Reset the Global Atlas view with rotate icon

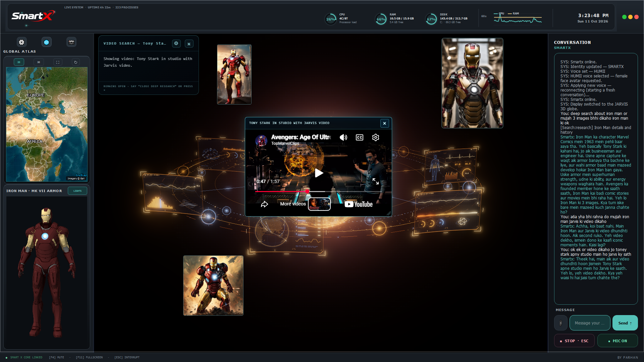click(76, 62)
